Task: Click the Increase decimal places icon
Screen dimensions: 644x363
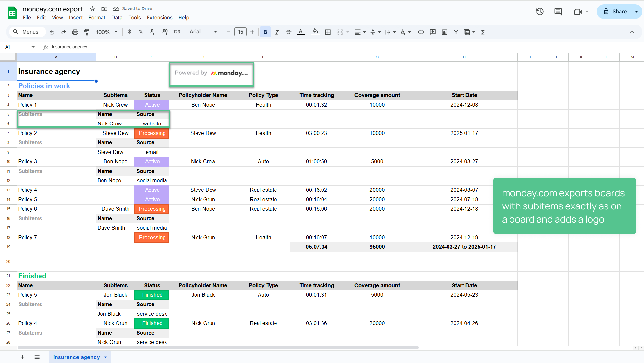Action: (165, 32)
